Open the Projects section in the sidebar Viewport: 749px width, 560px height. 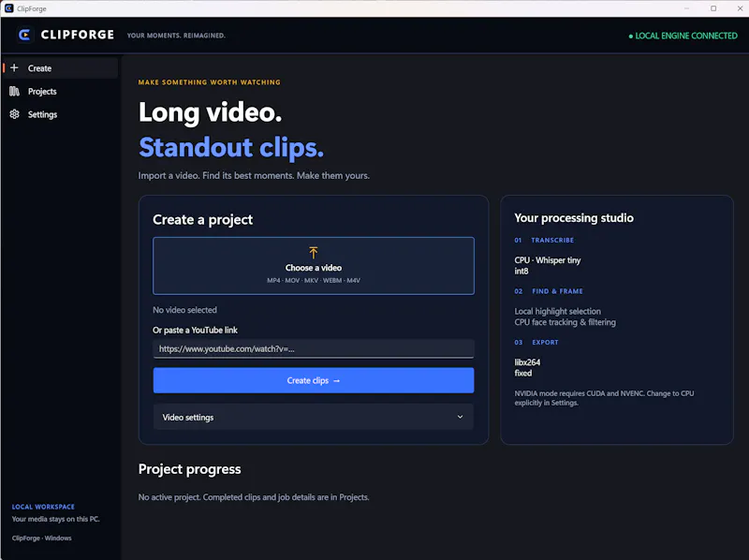(61, 91)
